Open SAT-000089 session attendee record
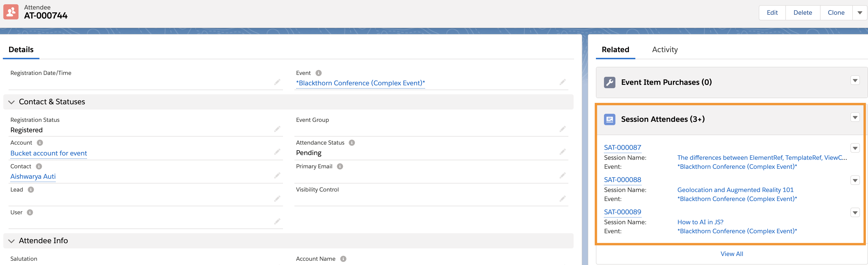 pos(622,212)
